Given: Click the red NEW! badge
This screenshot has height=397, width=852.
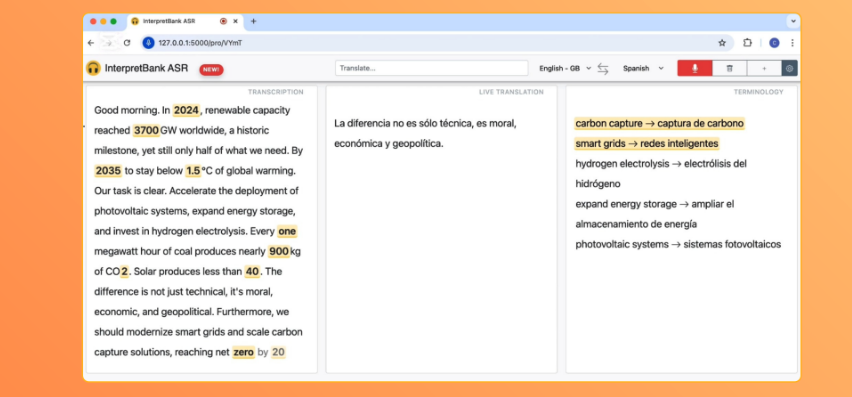Looking at the screenshot, I should [211, 70].
